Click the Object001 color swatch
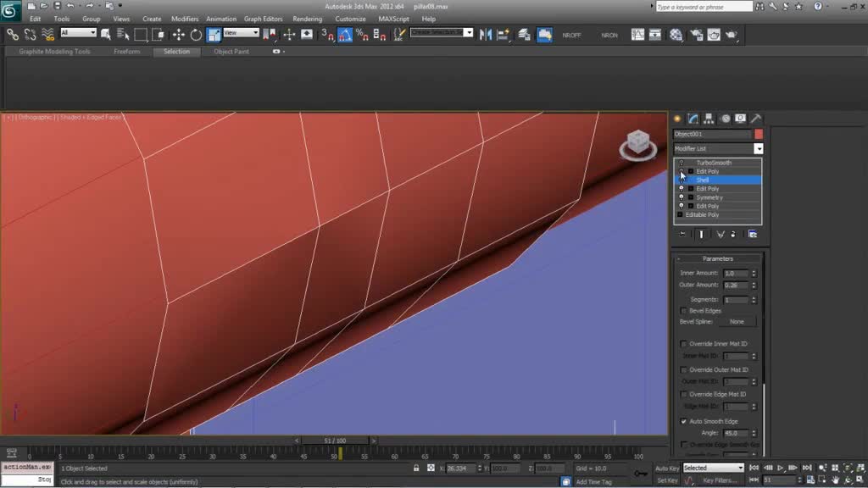Image resolution: width=868 pixels, height=488 pixels. 759,134
